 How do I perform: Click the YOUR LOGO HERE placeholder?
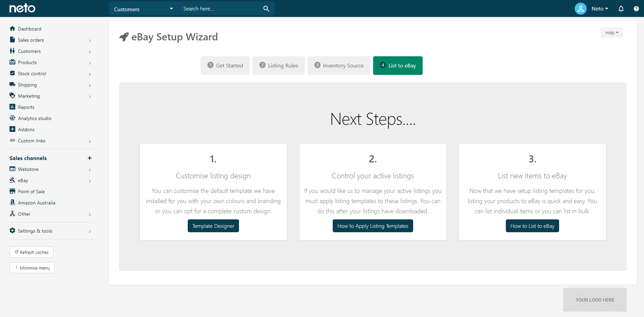tap(595, 300)
